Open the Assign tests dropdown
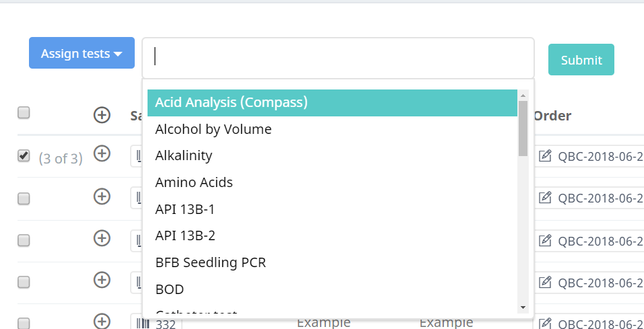 coord(81,54)
